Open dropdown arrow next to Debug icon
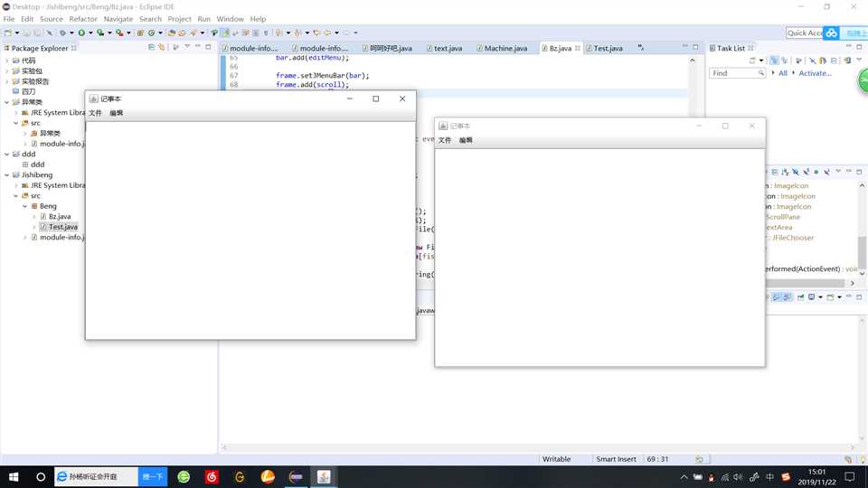This screenshot has width=868, height=488. pos(71,33)
